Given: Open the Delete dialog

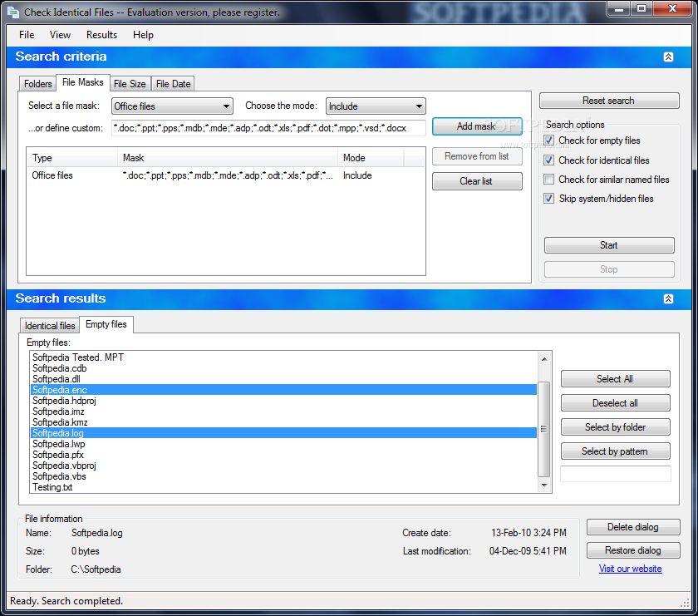Looking at the screenshot, I should click(x=633, y=527).
